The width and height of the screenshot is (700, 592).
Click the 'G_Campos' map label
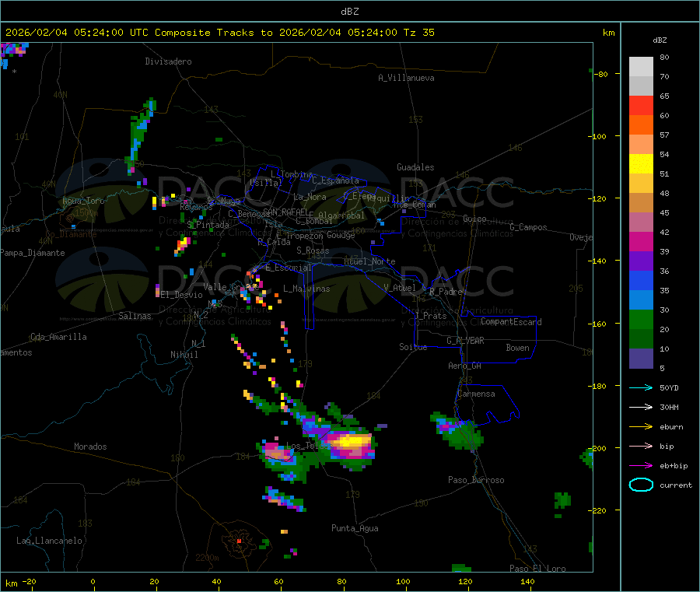pyautogui.click(x=528, y=227)
